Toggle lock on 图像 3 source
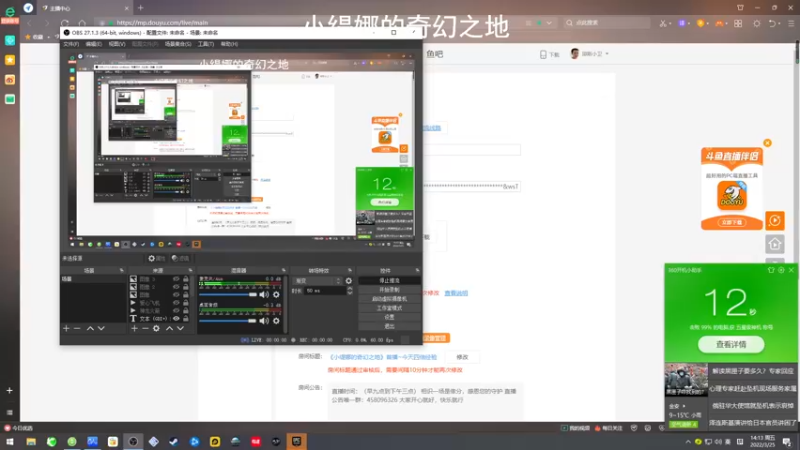Screen dimensions: 800x450 (x=186, y=279)
